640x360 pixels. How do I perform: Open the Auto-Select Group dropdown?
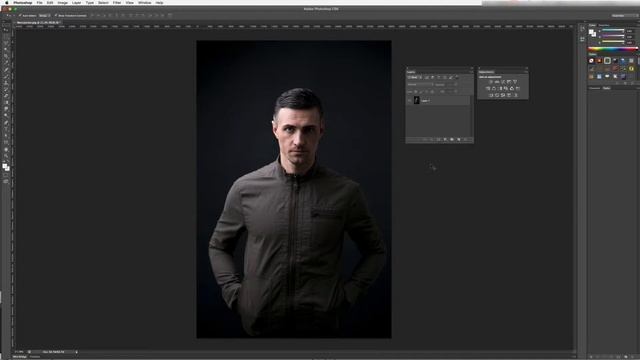coord(44,16)
